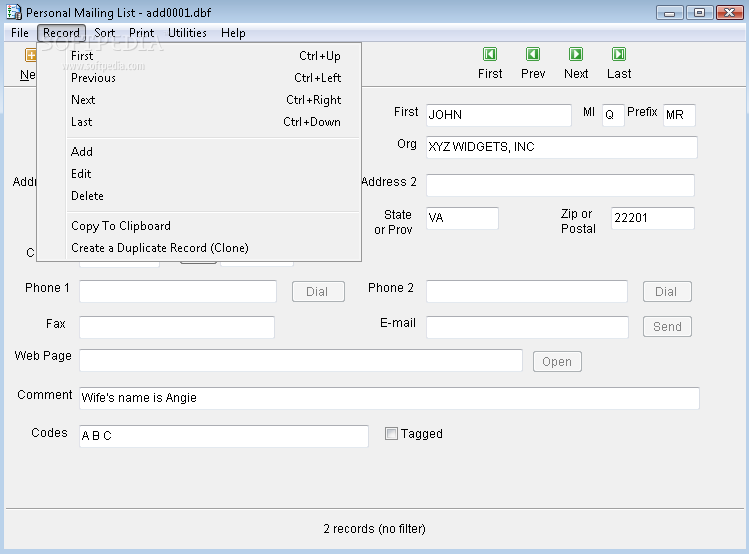Close the Personal Mailing List window
Image resolution: width=749 pixels, height=554 pixels.
pos(729,12)
